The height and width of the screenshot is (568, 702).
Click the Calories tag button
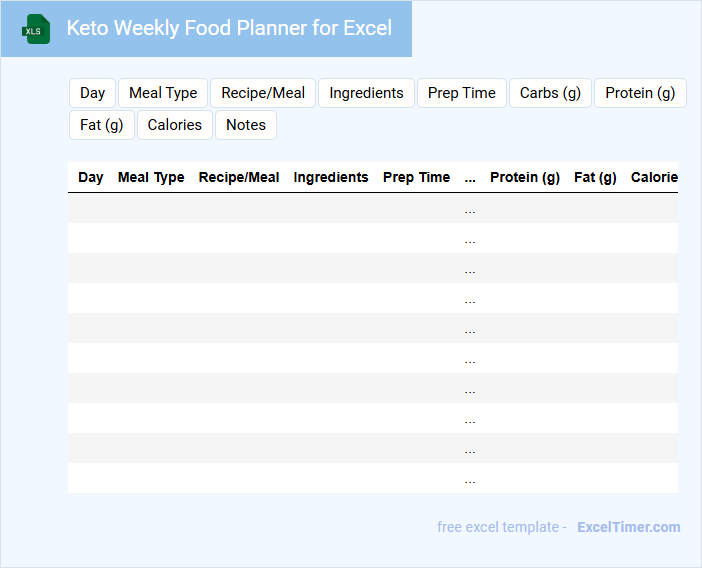click(x=175, y=125)
